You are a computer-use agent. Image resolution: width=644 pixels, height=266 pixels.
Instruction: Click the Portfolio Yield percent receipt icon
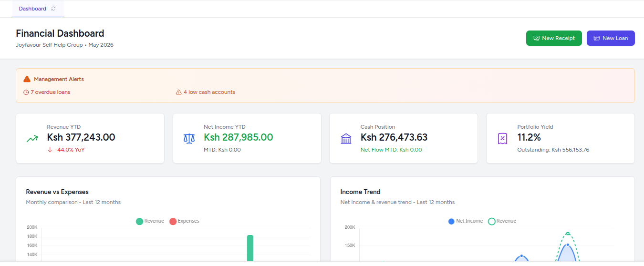tap(502, 139)
